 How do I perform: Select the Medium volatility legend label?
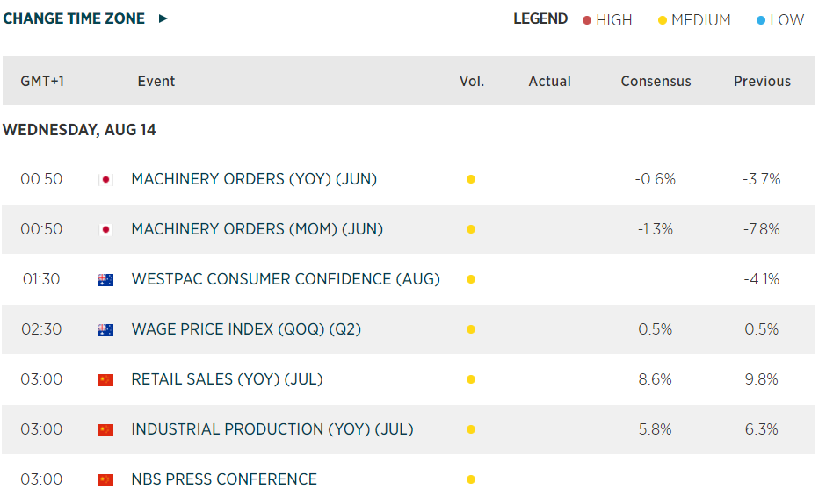tap(700, 20)
